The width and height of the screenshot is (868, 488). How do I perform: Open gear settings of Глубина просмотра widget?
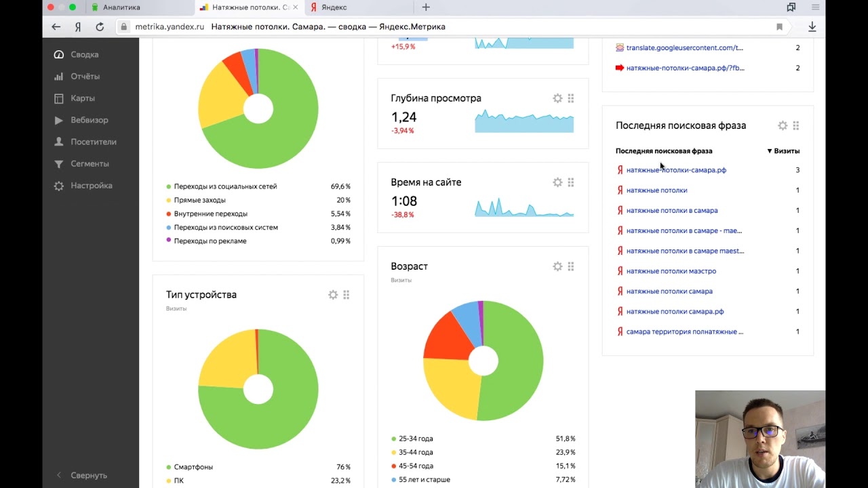coord(557,98)
